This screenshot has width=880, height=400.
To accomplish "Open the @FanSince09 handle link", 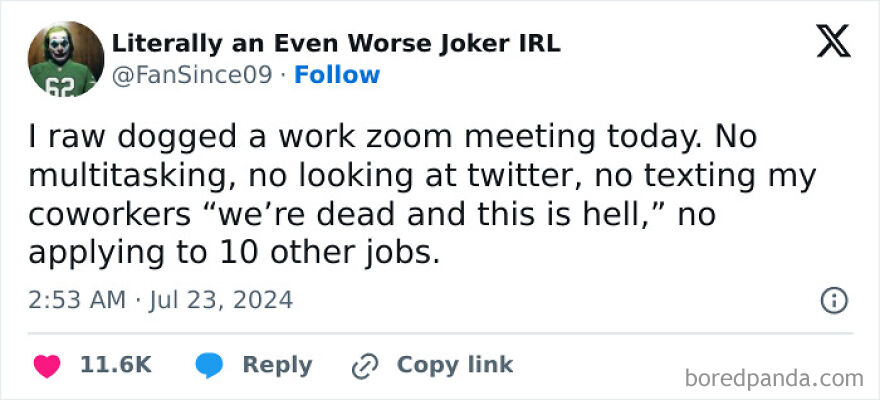I will tap(191, 75).
